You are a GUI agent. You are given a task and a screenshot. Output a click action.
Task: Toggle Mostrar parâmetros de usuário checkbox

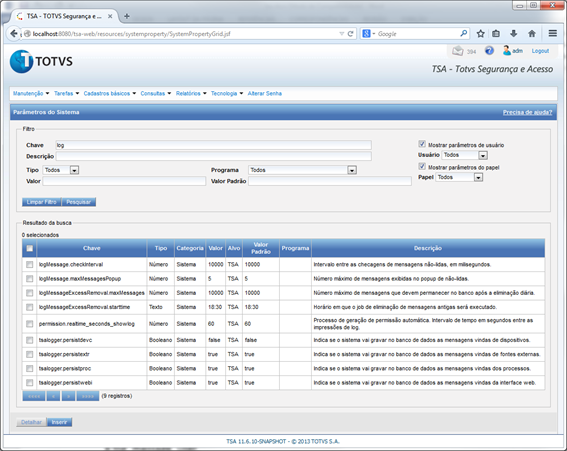pos(422,144)
